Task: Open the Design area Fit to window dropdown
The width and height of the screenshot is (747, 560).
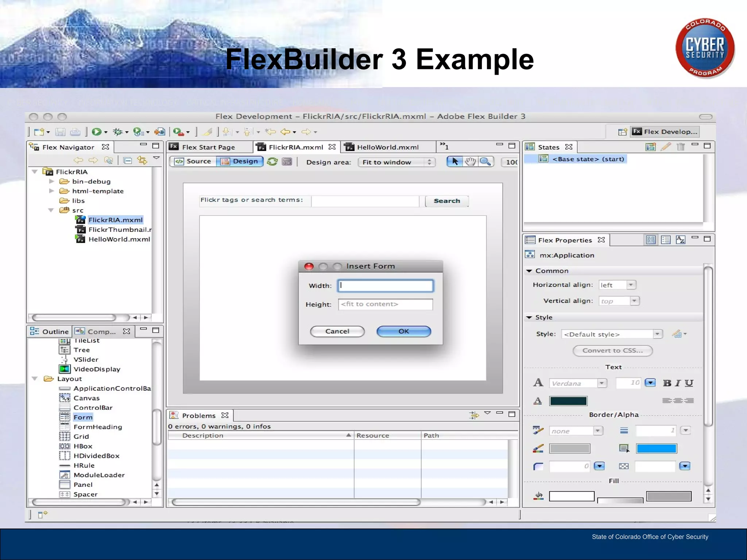Action: tap(397, 162)
